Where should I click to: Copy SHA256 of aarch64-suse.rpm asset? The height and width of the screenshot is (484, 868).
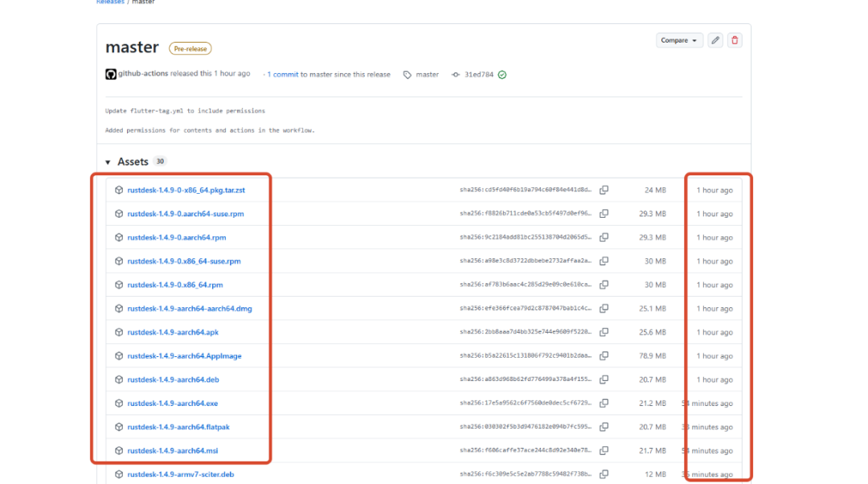click(604, 214)
